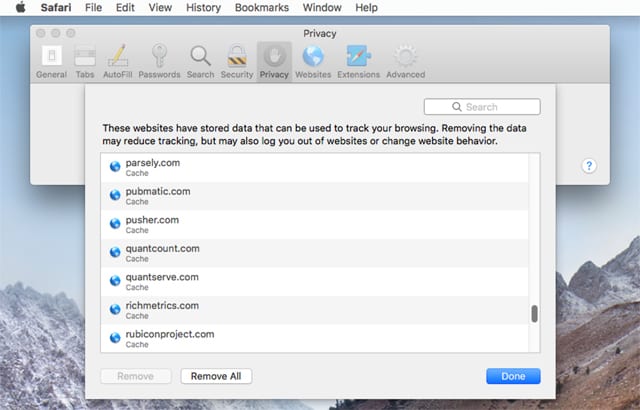Image resolution: width=640 pixels, height=410 pixels.
Task: Click the website list scrollbar thumb
Action: (534, 314)
